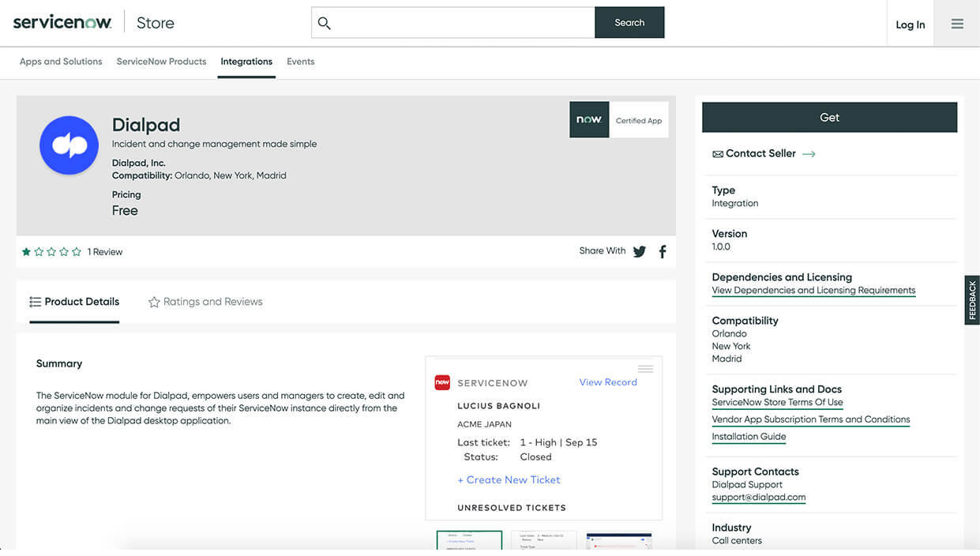Open Vendor App Subscription Terms and Conditions
This screenshot has height=556, width=980.
(811, 419)
